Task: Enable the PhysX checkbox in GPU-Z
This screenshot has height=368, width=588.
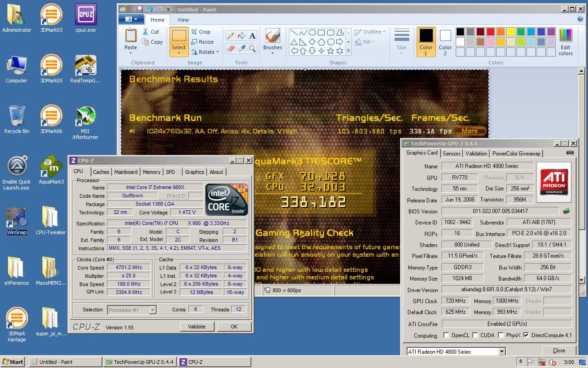Action: pos(501,335)
